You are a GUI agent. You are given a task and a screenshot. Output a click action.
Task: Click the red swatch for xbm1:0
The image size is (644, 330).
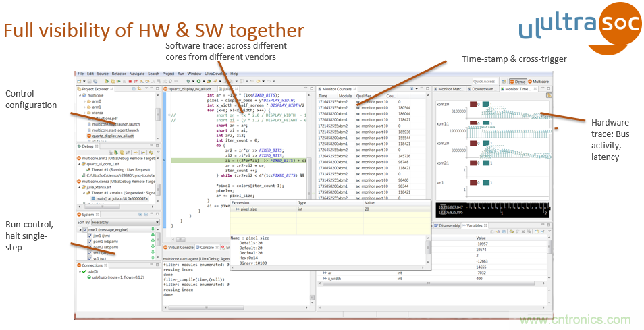(473, 105)
